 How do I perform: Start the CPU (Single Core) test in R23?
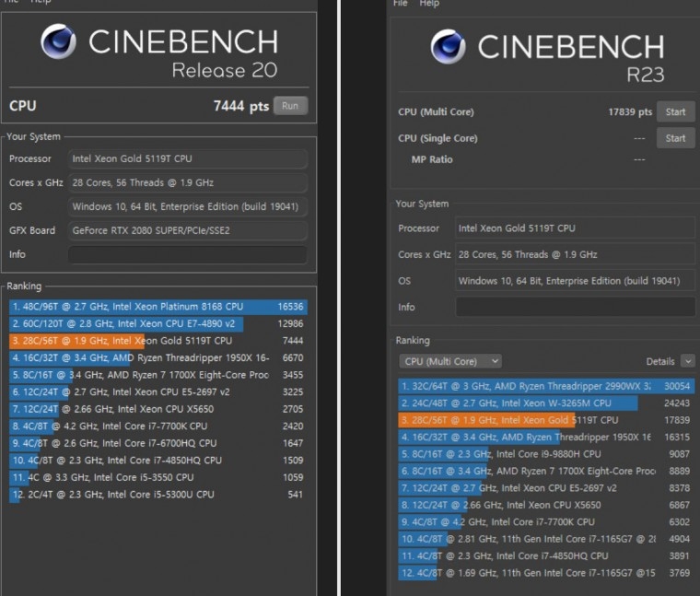(675, 138)
